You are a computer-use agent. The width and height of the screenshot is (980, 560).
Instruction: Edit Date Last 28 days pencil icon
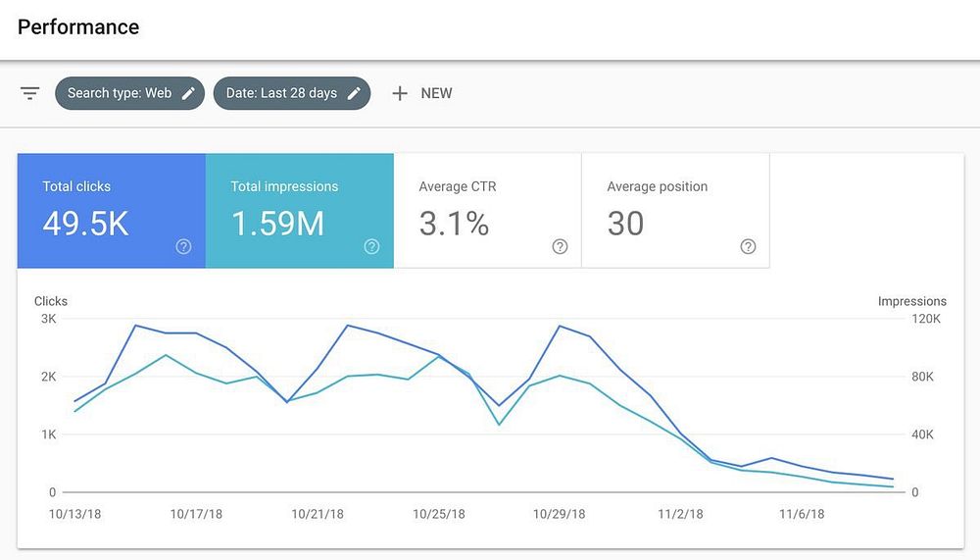pos(354,93)
